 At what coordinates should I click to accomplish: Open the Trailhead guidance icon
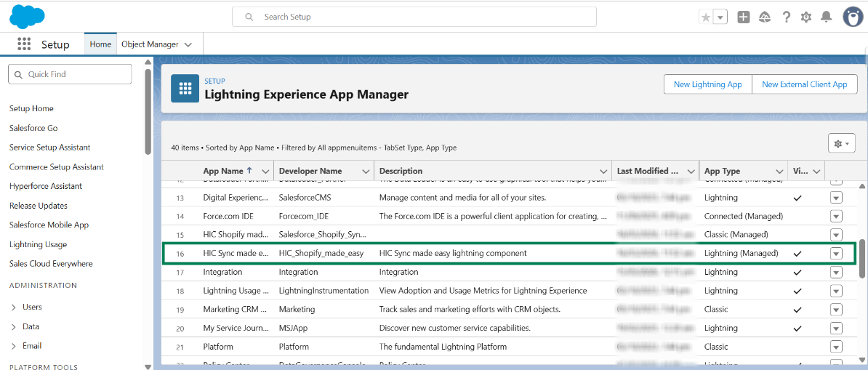coord(764,17)
